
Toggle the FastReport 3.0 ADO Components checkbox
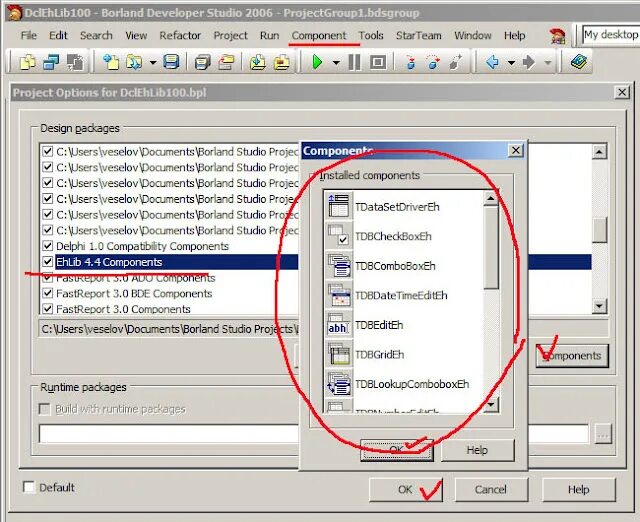coord(47,278)
